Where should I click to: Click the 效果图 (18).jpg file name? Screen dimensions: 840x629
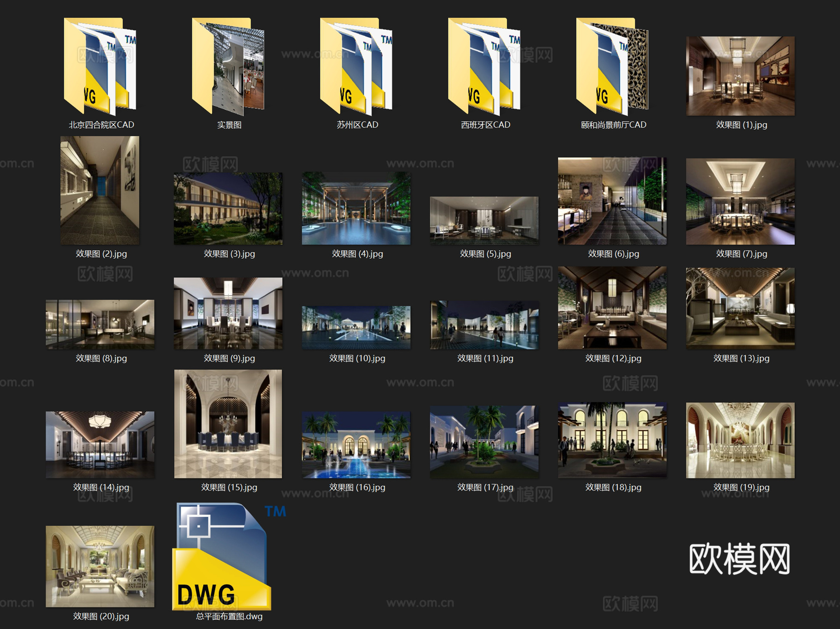(614, 488)
